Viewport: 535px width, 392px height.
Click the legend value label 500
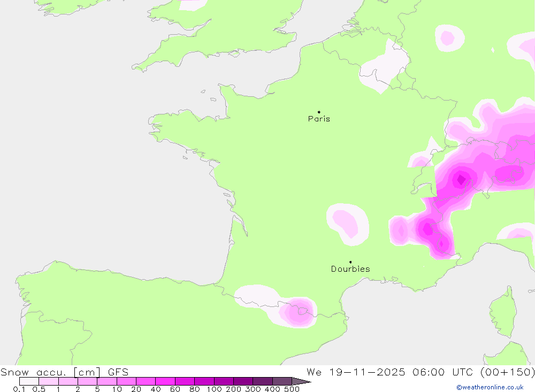point(292,389)
